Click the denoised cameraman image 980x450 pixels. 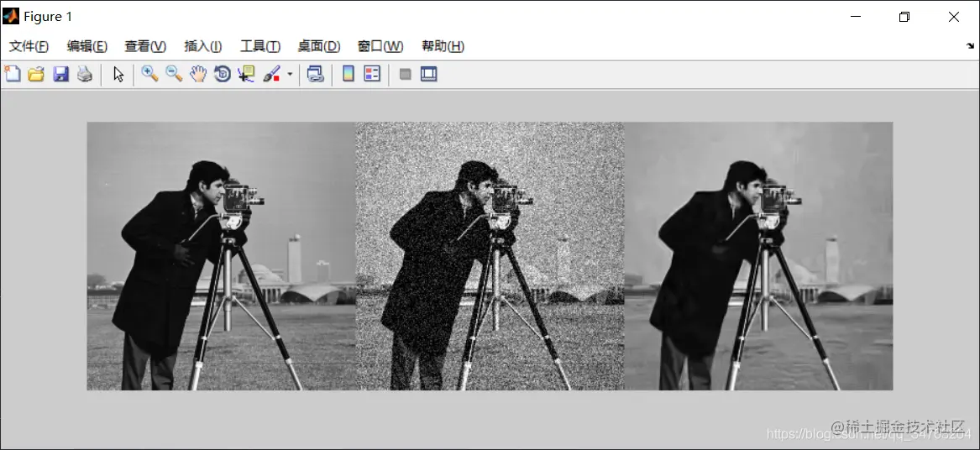click(759, 256)
